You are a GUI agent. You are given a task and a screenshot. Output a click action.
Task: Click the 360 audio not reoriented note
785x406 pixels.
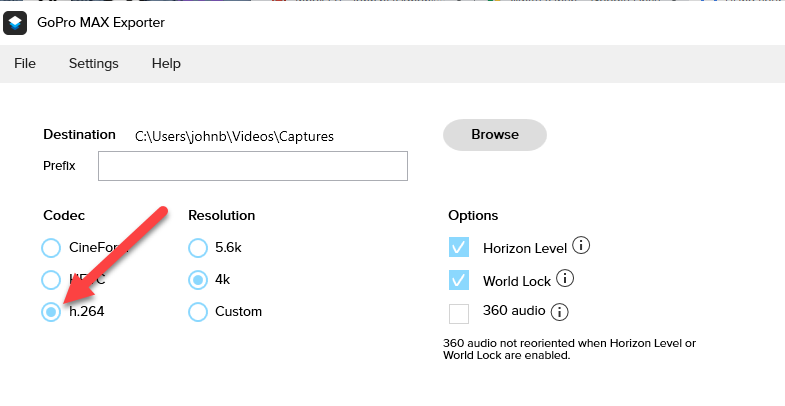570,349
